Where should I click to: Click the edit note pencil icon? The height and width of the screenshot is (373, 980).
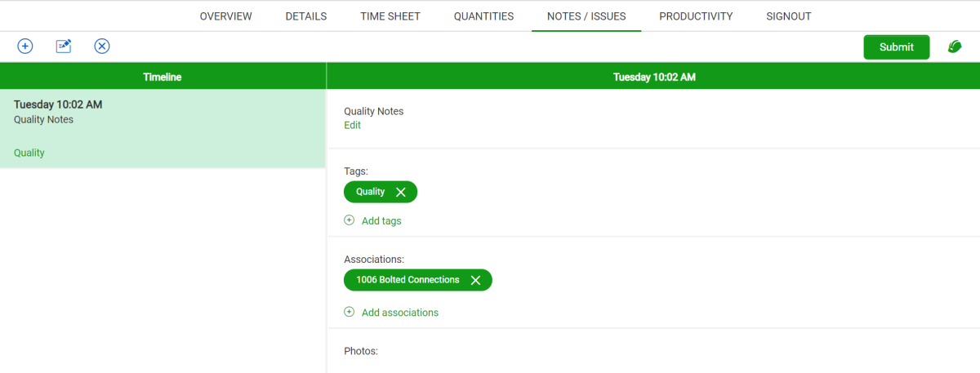64,47
